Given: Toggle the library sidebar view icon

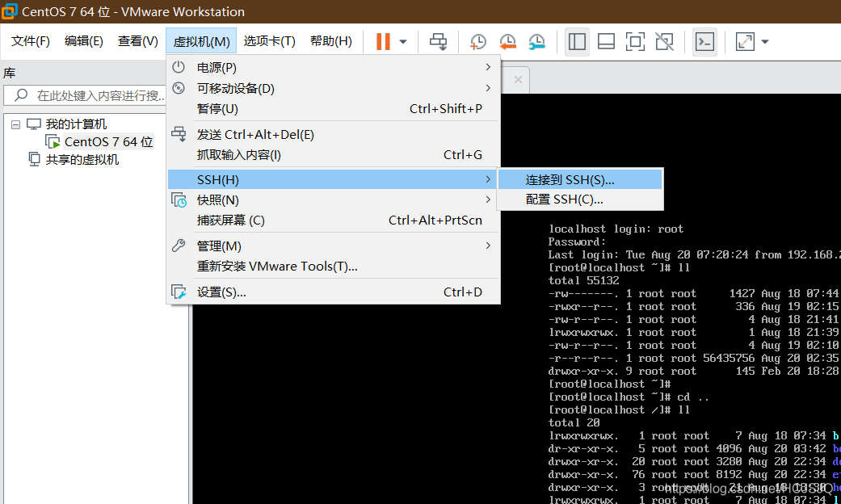Looking at the screenshot, I should [x=577, y=41].
